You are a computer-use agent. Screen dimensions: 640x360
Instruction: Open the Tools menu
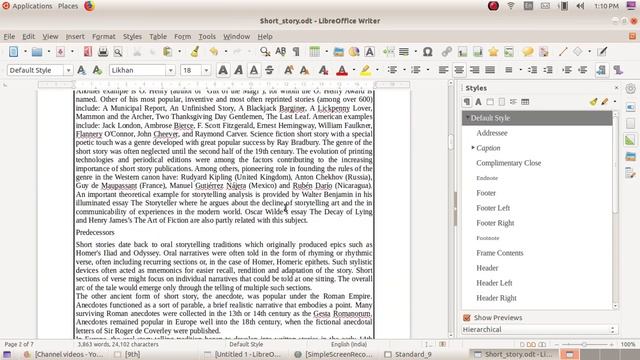click(x=207, y=36)
